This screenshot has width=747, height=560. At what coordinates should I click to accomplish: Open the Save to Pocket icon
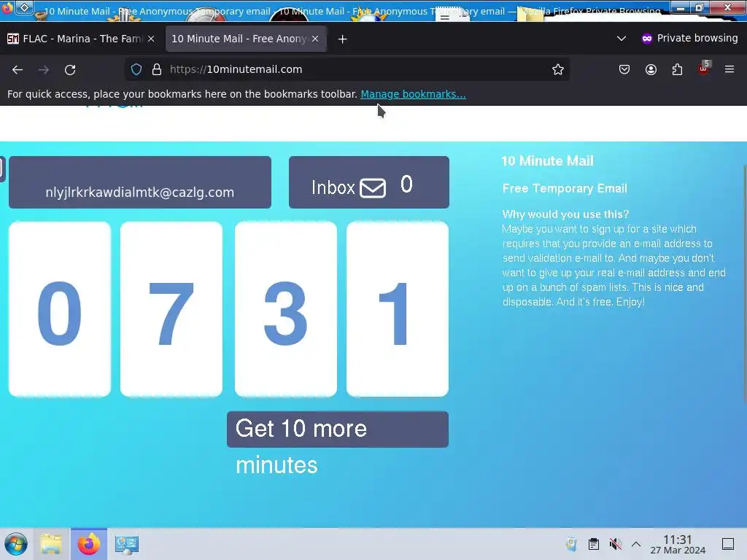tap(624, 69)
